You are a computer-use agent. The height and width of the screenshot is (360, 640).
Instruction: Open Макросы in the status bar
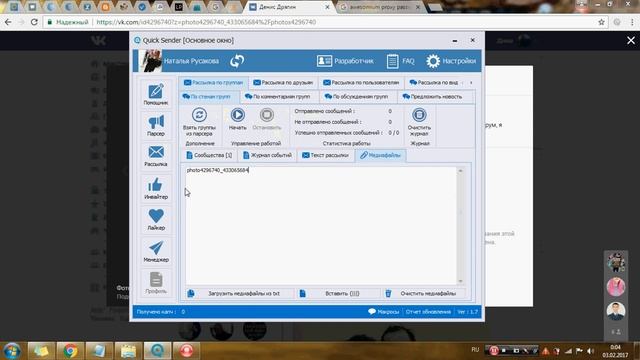click(384, 312)
